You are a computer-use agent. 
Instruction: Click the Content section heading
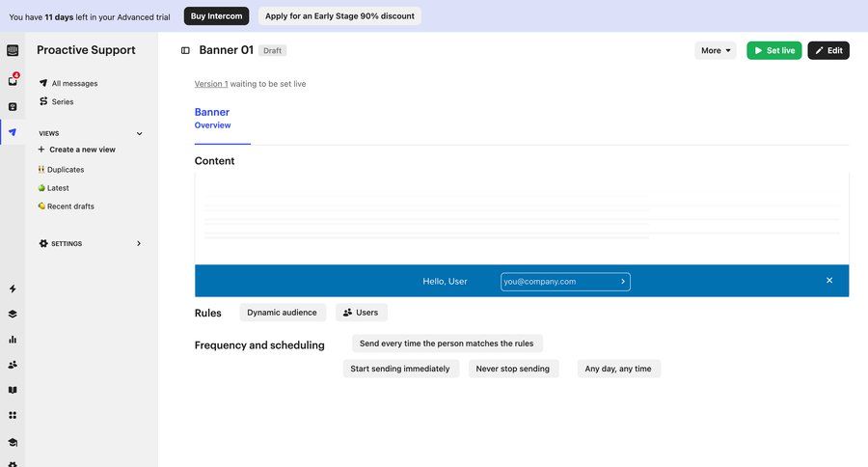tap(214, 161)
